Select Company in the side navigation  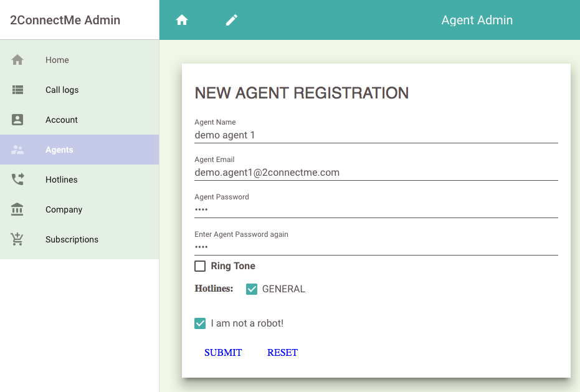64,209
